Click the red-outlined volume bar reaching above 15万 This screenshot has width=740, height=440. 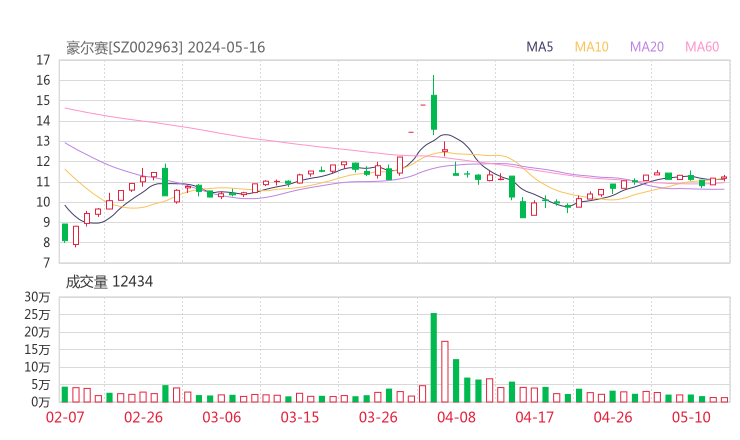pyautogui.click(x=445, y=372)
